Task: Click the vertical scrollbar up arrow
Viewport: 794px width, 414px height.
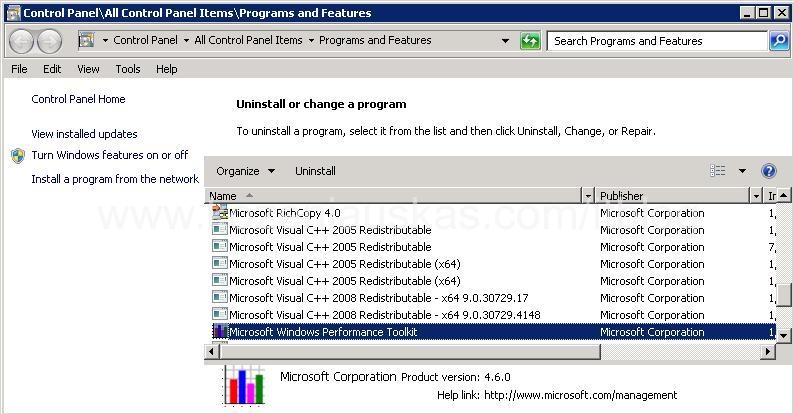Action: coord(783,195)
